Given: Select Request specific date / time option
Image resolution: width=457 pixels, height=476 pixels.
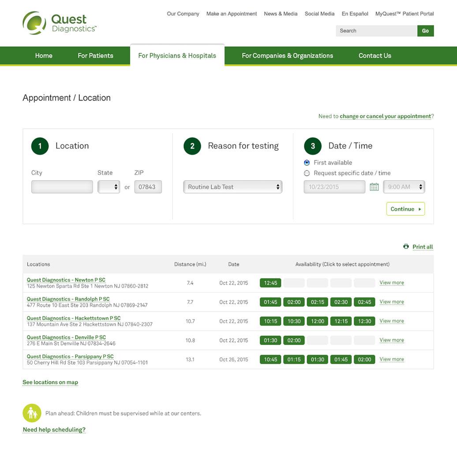Looking at the screenshot, I should click(307, 173).
